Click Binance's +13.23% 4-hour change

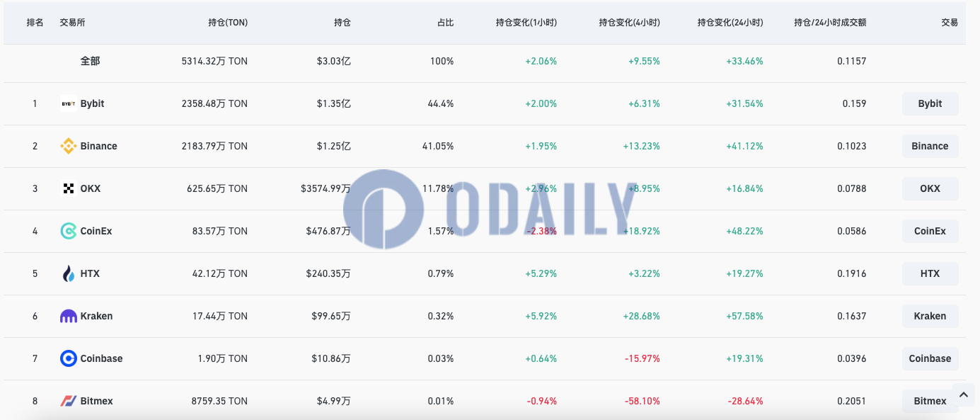coord(641,146)
